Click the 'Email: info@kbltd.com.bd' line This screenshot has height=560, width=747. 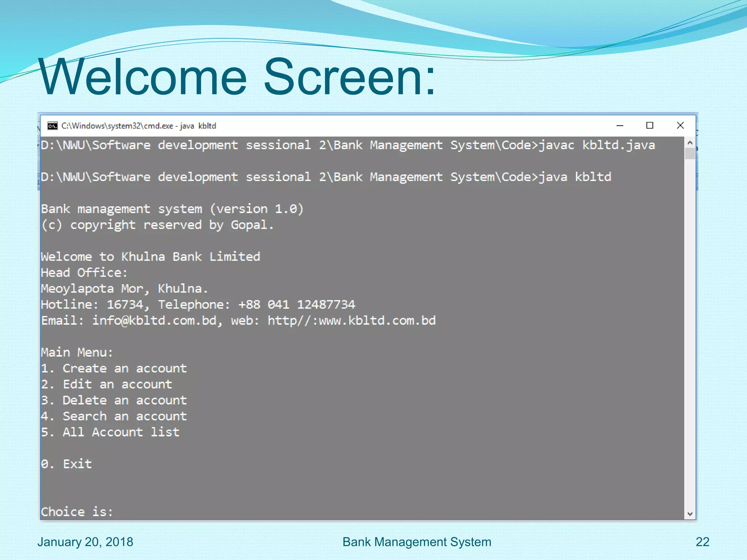point(238,321)
